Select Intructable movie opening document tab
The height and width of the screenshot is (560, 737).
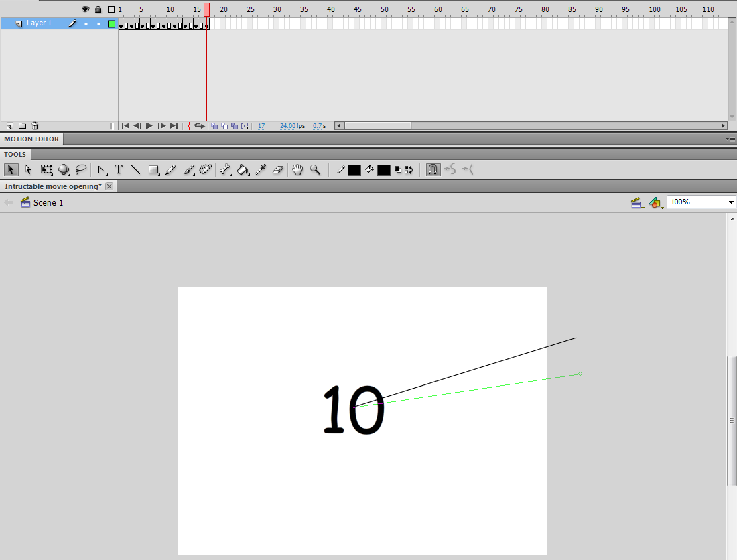[53, 186]
